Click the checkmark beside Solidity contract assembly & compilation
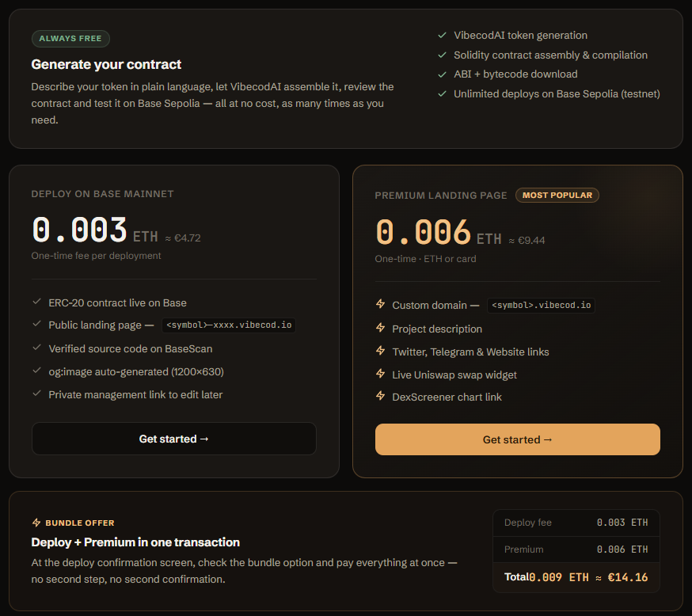 pyautogui.click(x=442, y=55)
